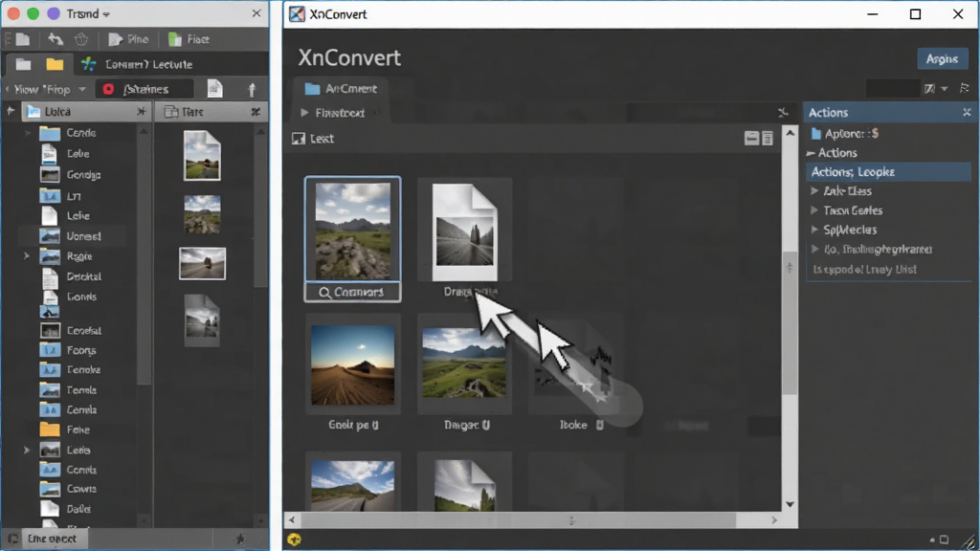
Task: Click the edit icon beside top-right input field
Action: click(x=930, y=89)
